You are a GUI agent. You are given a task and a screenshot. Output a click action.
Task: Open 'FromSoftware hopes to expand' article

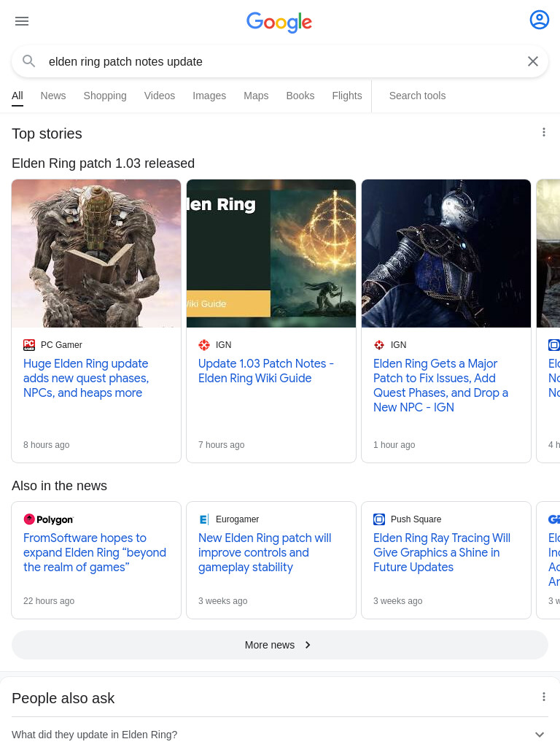[x=95, y=553]
